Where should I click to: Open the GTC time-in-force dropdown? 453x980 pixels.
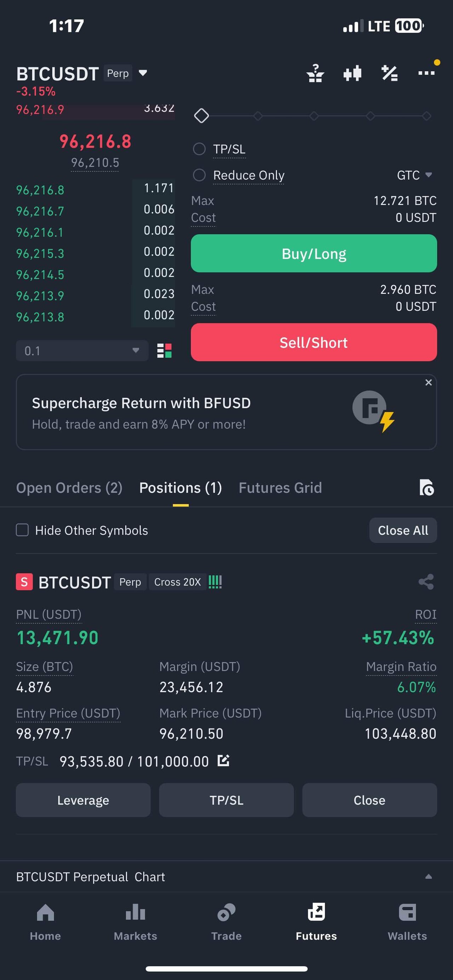(414, 175)
